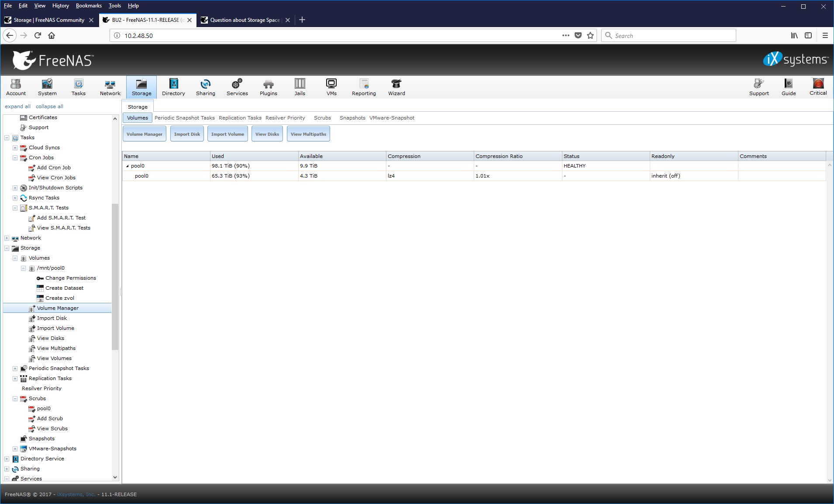Collapse the Storage tree node
834x504 pixels.
[7, 248]
